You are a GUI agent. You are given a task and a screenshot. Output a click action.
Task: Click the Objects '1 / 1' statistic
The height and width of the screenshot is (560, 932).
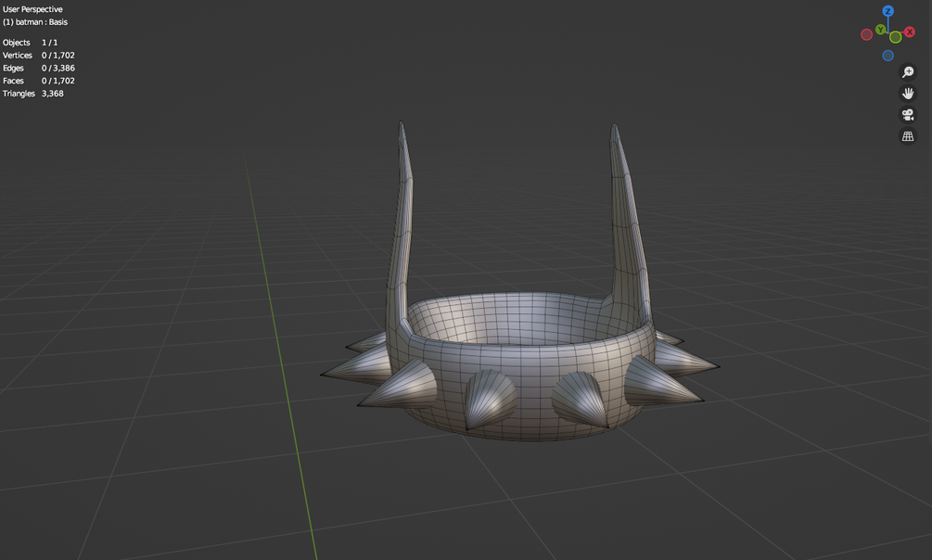tap(50, 43)
